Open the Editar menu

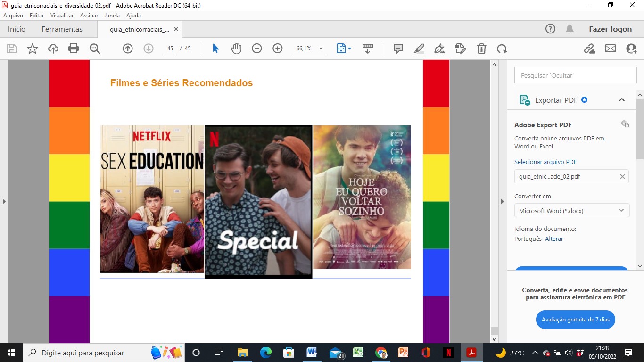37,15
